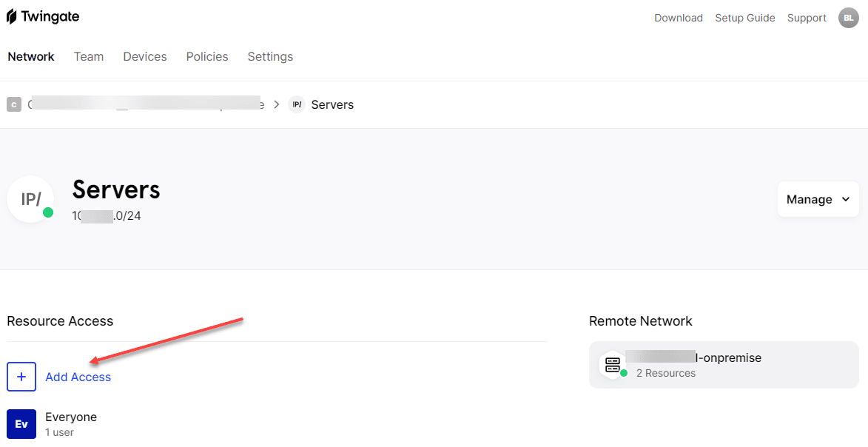Switch to the Team tab

[x=89, y=56]
